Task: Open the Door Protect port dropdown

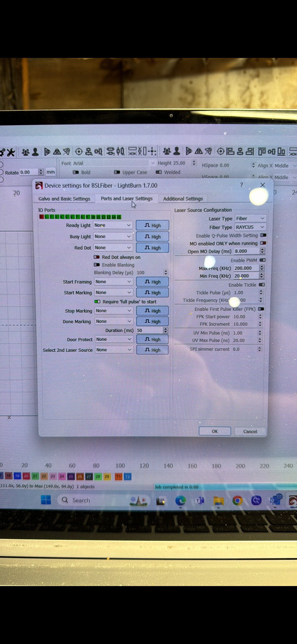Action: point(114,339)
